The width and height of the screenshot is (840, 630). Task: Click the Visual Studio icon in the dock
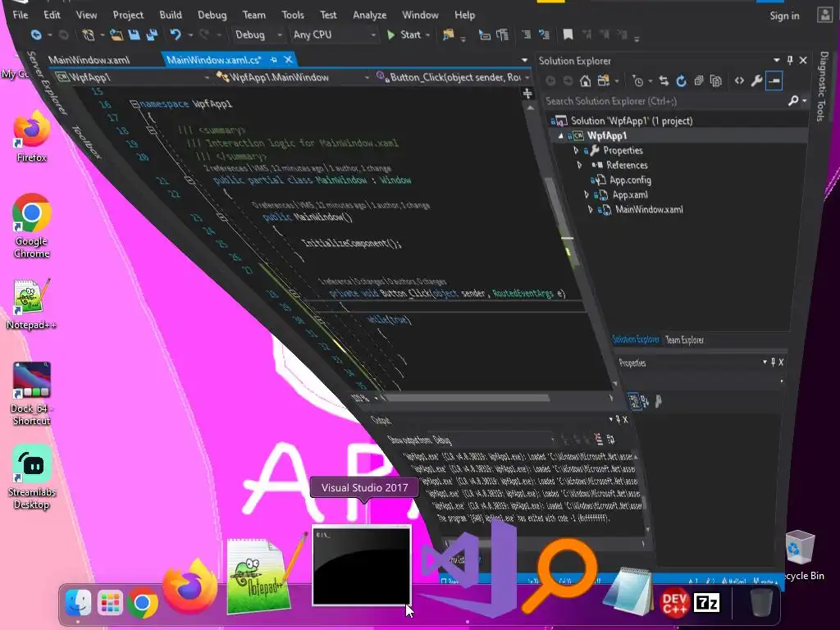[467, 569]
